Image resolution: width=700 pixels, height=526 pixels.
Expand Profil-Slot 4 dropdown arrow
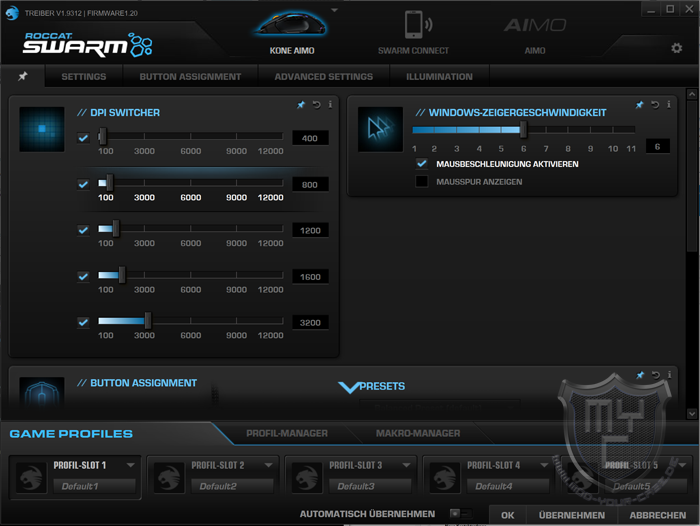pos(544,465)
